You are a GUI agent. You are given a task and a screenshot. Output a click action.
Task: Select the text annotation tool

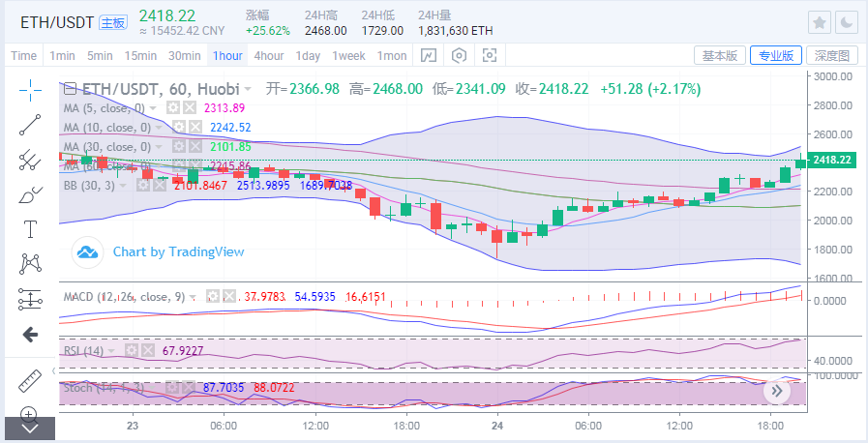[30, 229]
